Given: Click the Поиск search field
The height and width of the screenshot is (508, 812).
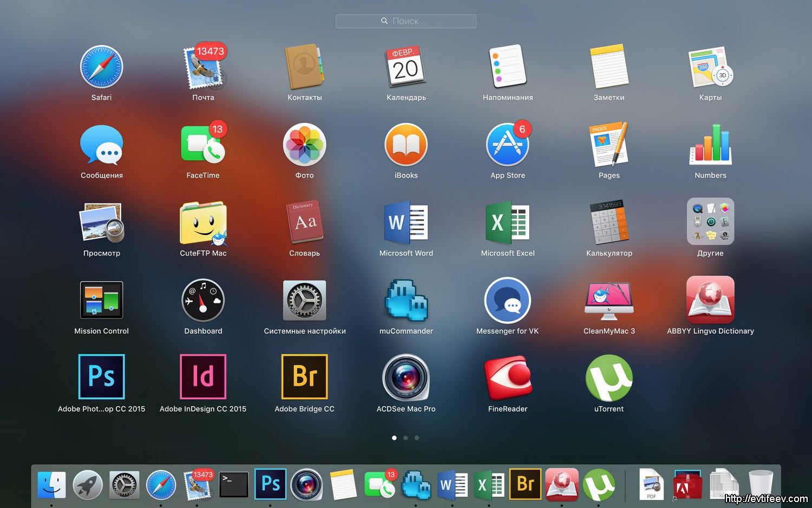Looking at the screenshot, I should [406, 21].
